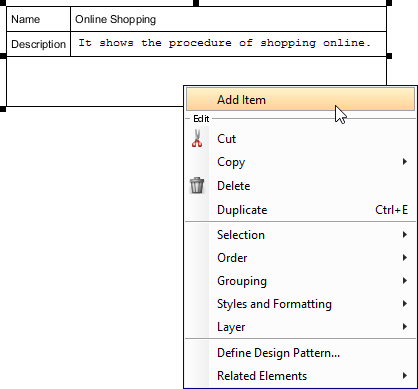
Task: Expand the Layer submenu arrow
Action: [405, 327]
